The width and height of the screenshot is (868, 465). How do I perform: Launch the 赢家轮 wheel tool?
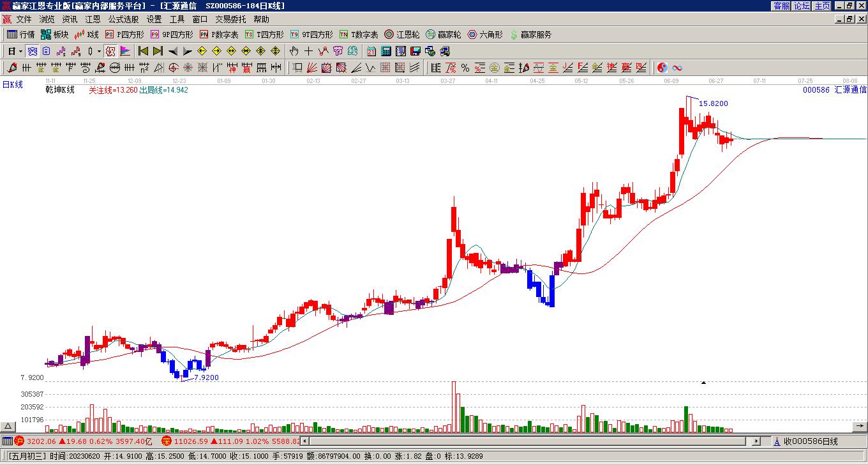click(x=443, y=34)
